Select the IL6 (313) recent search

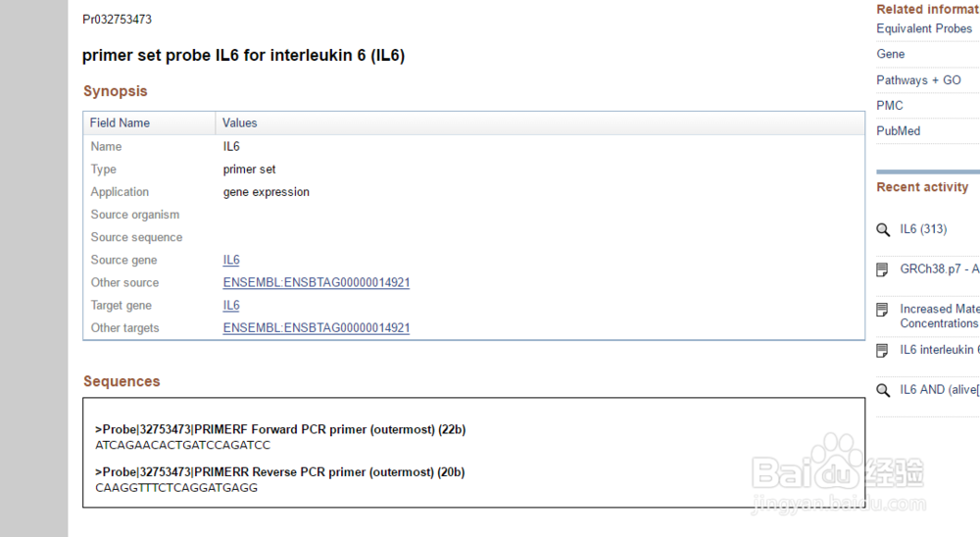[923, 229]
